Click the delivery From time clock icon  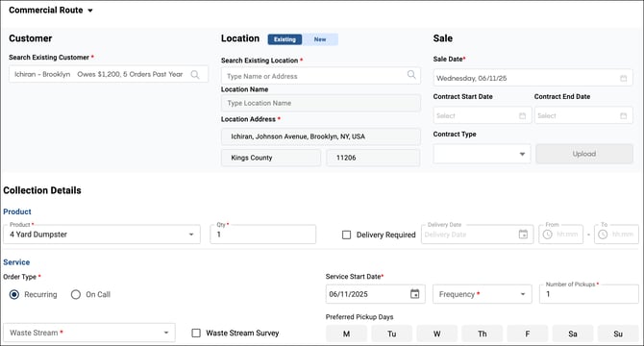pos(548,235)
